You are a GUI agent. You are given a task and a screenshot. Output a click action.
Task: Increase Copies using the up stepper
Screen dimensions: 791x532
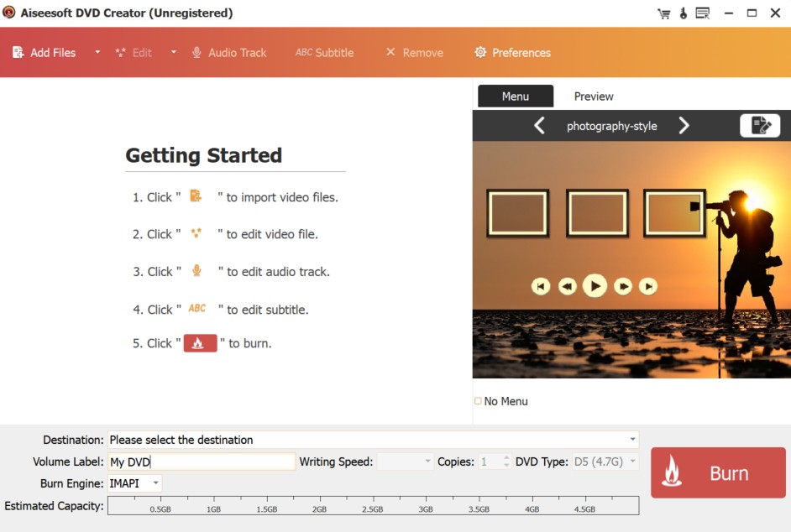(x=506, y=457)
